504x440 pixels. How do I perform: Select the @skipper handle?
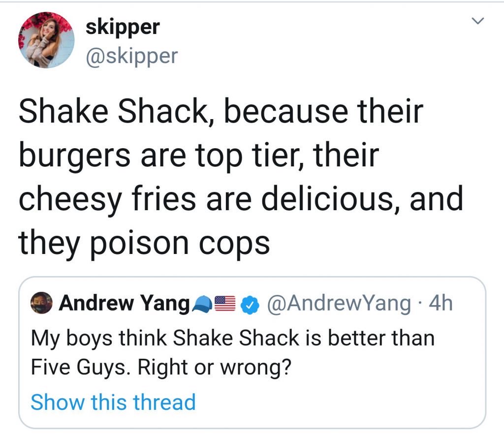click(132, 56)
